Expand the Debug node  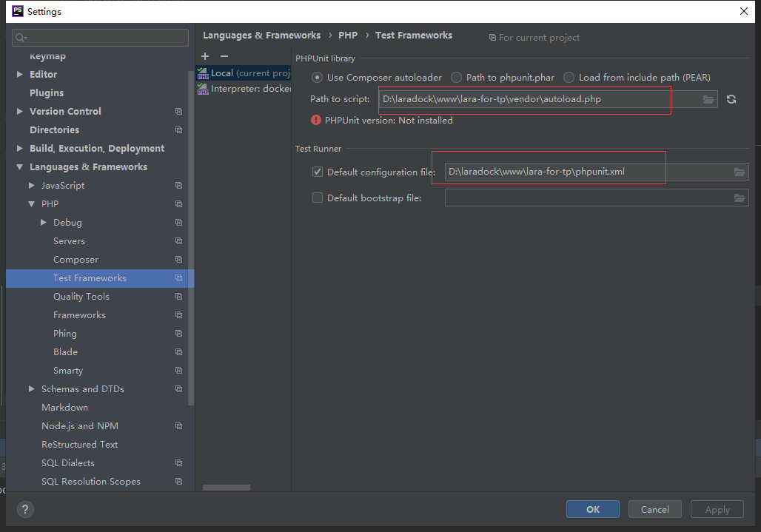[44, 223]
